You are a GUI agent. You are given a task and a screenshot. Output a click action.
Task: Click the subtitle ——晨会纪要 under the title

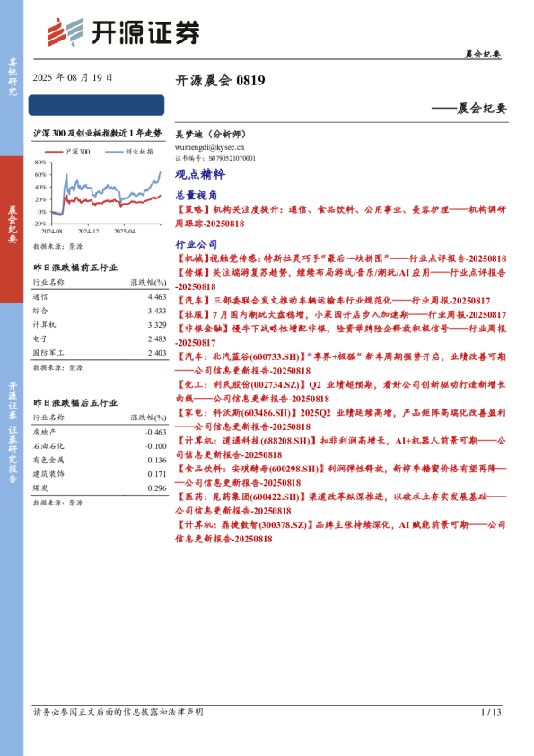click(x=469, y=108)
